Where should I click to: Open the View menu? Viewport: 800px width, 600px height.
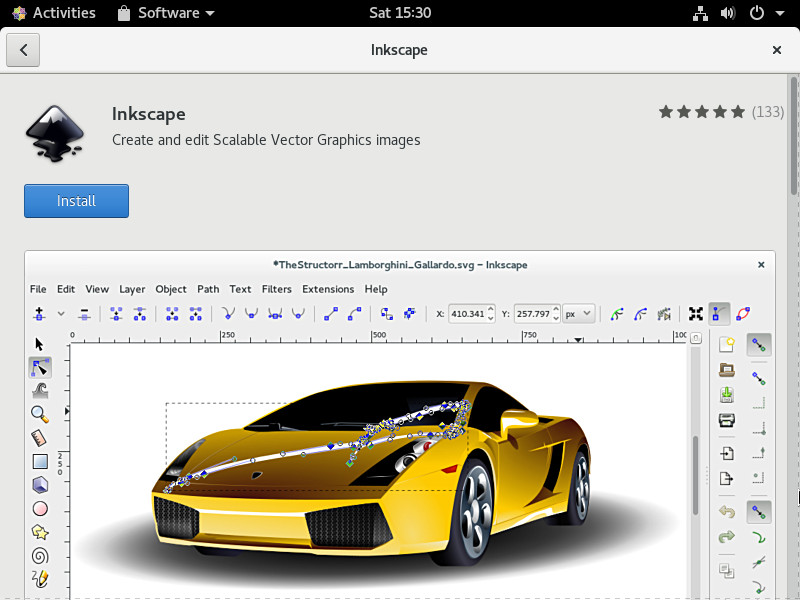click(x=97, y=289)
